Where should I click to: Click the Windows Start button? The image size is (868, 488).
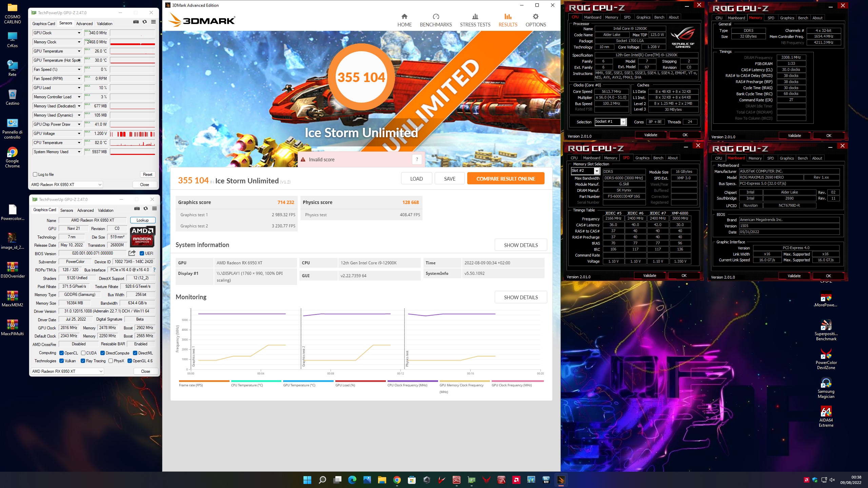[x=307, y=480]
